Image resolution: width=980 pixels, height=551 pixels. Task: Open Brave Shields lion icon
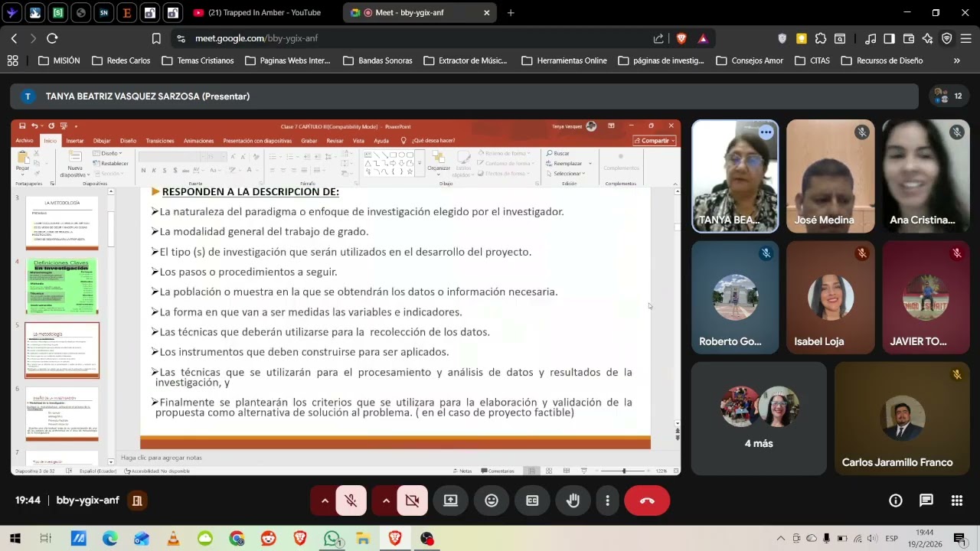[681, 38]
